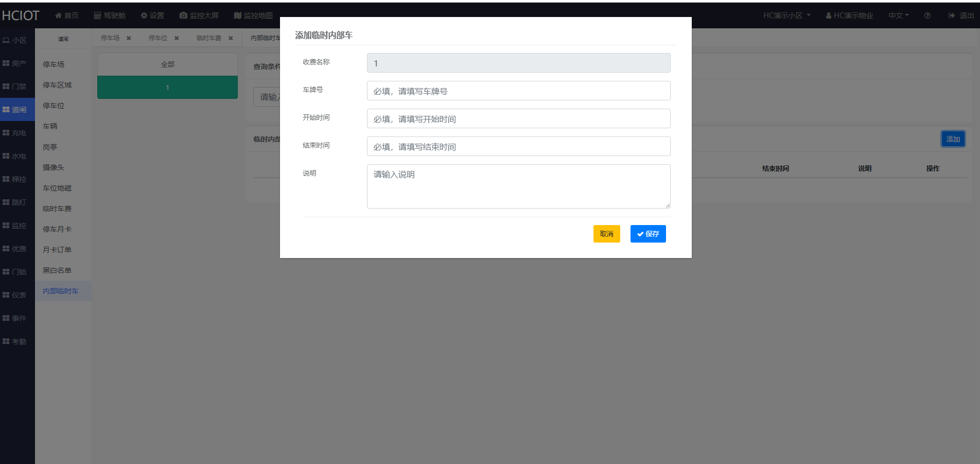Viewport: 980px width, 464px height.
Task: Open the monitoring big screen camera icon
Action: [183, 15]
